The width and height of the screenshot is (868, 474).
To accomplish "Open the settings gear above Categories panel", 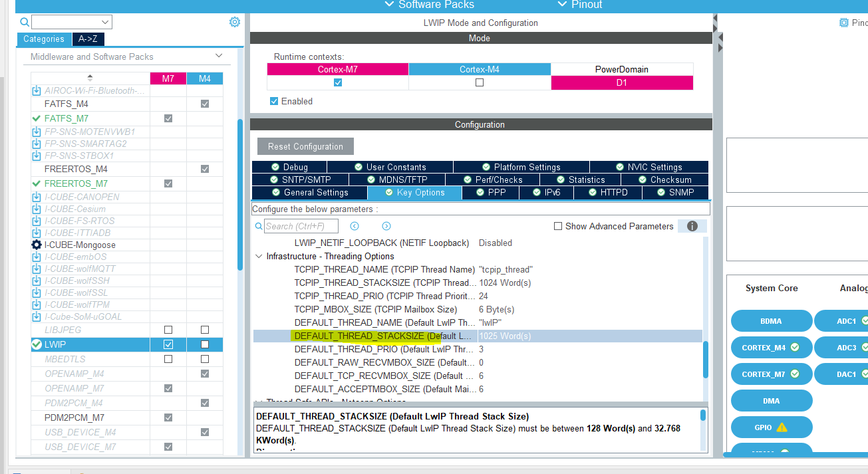I will (234, 21).
